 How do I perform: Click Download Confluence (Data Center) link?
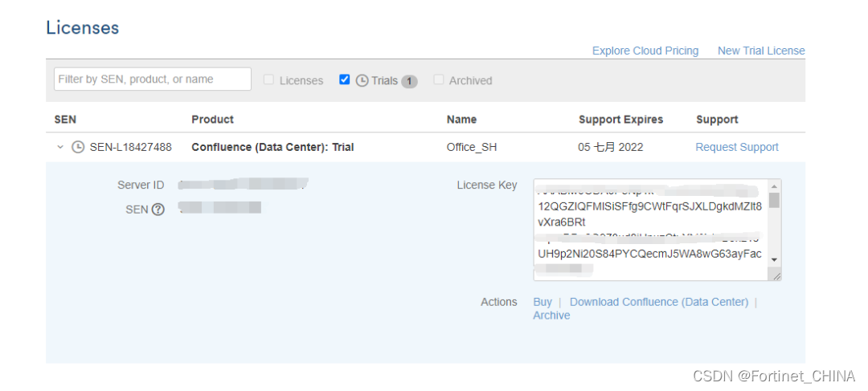tap(659, 302)
